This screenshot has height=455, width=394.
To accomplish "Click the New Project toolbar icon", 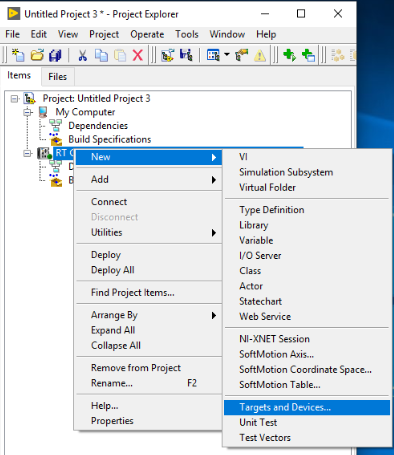I will click(x=18, y=55).
